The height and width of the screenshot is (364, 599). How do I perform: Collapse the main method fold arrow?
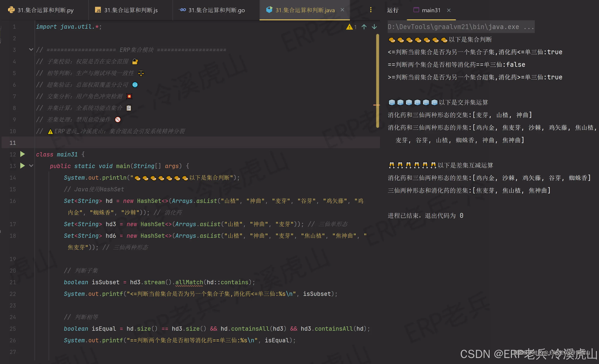(x=31, y=166)
